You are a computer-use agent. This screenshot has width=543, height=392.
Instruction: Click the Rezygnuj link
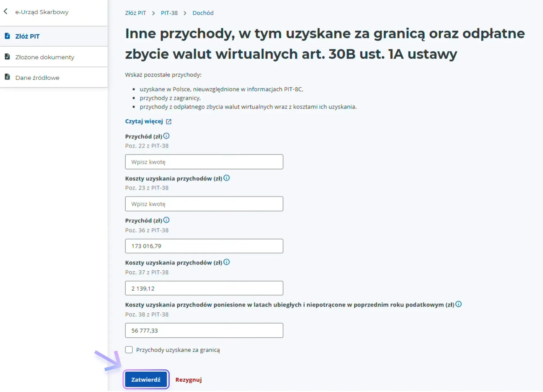point(189,380)
